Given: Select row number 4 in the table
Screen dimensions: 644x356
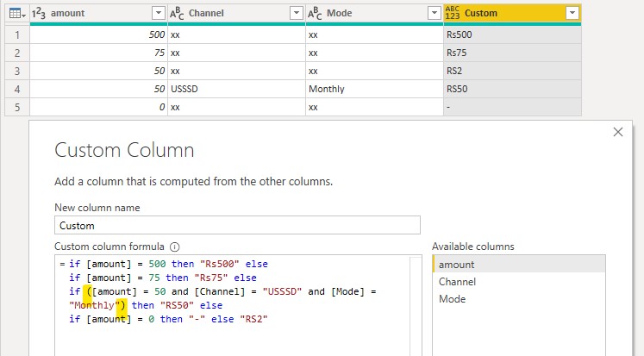Looking at the screenshot, I should point(17,89).
